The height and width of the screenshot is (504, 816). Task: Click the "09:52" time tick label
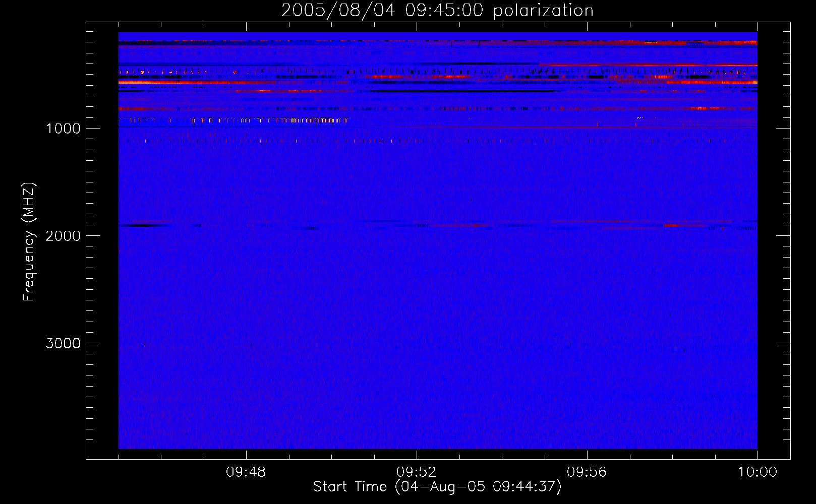click(x=417, y=472)
